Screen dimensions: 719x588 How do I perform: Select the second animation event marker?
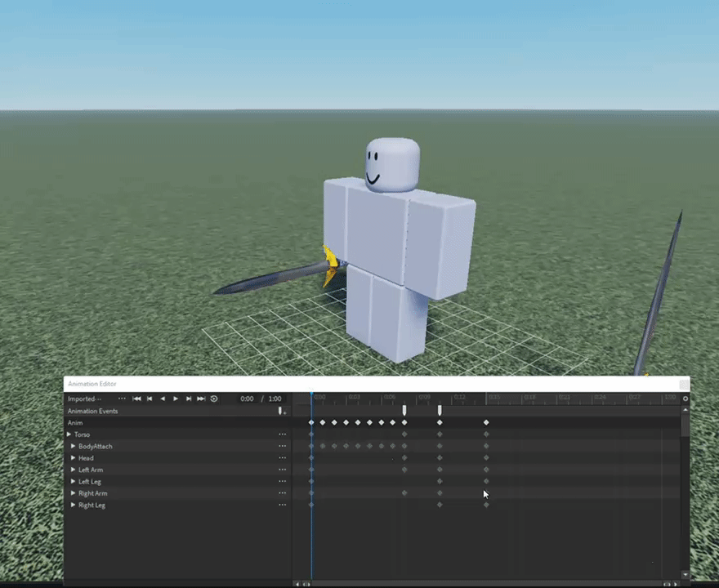point(440,410)
